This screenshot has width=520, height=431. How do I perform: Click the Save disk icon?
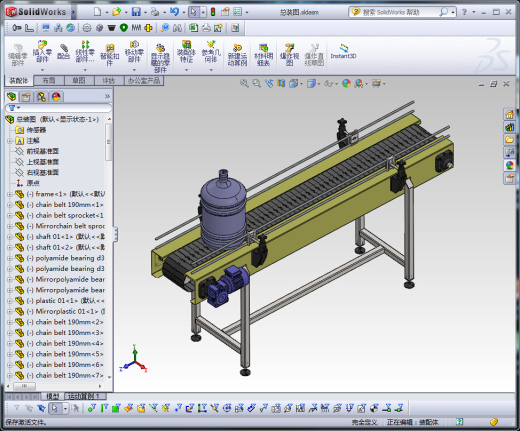pyautogui.click(x=136, y=12)
